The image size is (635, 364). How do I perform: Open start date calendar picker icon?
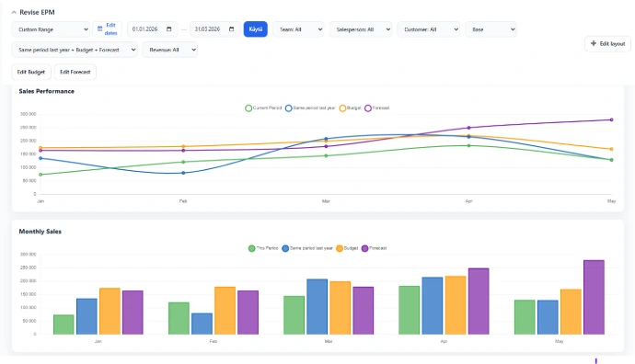[169, 29]
